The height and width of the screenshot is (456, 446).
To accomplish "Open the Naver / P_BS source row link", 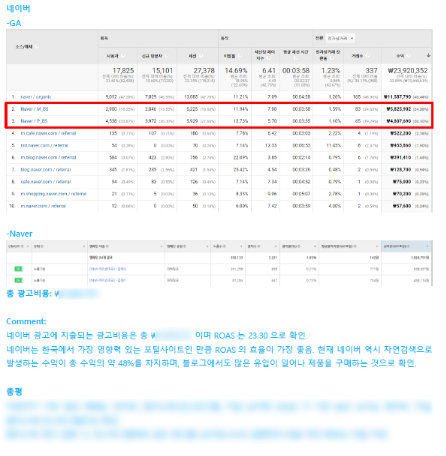I will coord(34,121).
